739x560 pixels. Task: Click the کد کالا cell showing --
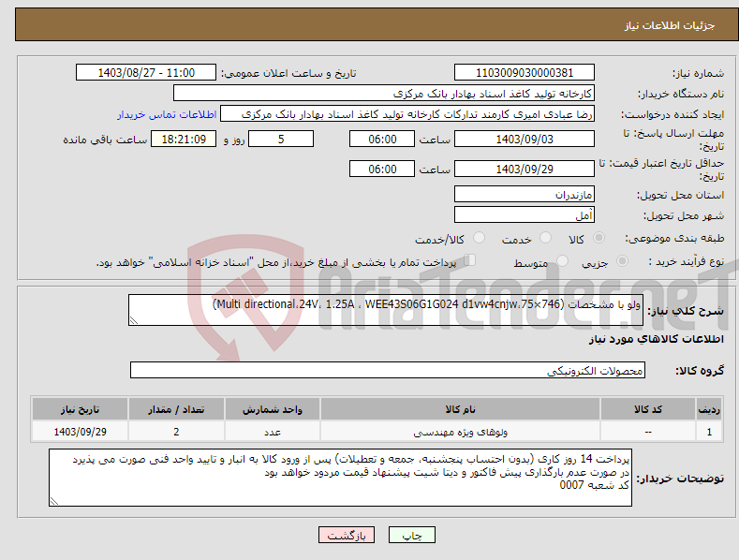click(x=648, y=432)
